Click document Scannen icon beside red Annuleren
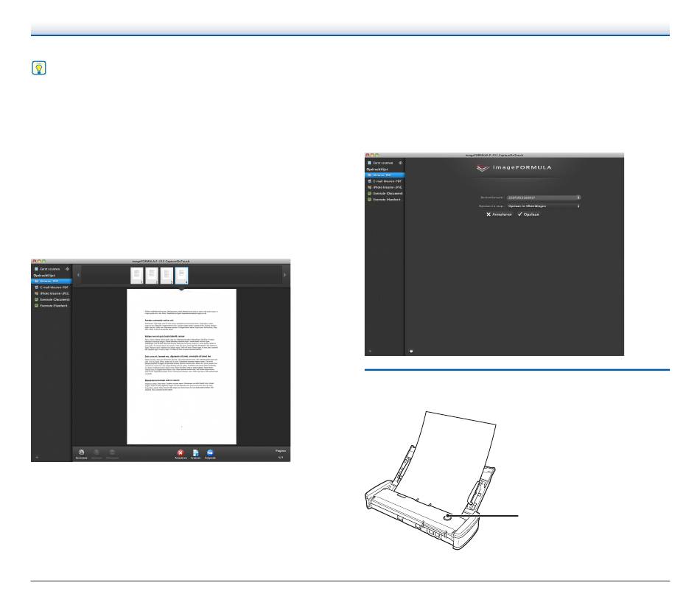Viewport: 700px width, 594px height. pyautogui.click(x=195, y=453)
